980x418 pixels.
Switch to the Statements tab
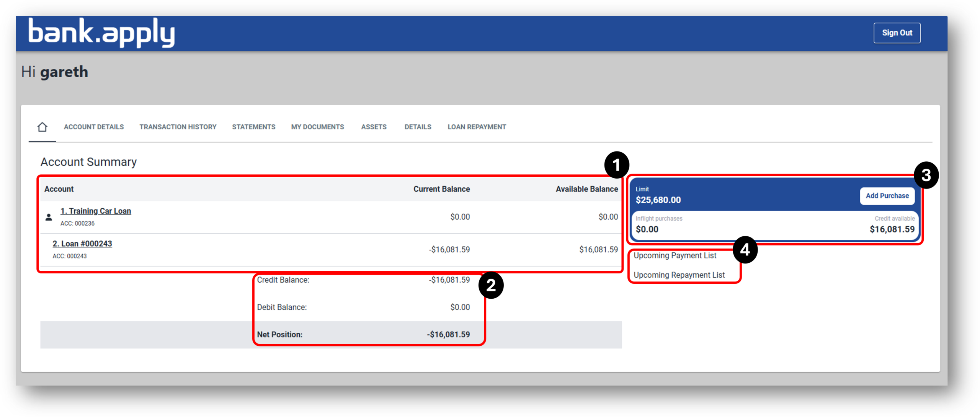(253, 127)
